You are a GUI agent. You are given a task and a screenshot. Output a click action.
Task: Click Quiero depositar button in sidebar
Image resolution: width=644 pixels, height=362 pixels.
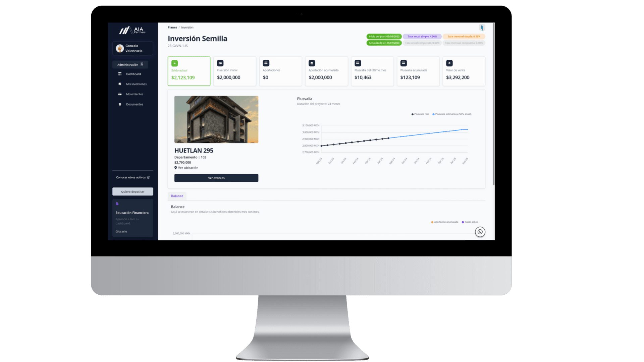click(x=133, y=191)
